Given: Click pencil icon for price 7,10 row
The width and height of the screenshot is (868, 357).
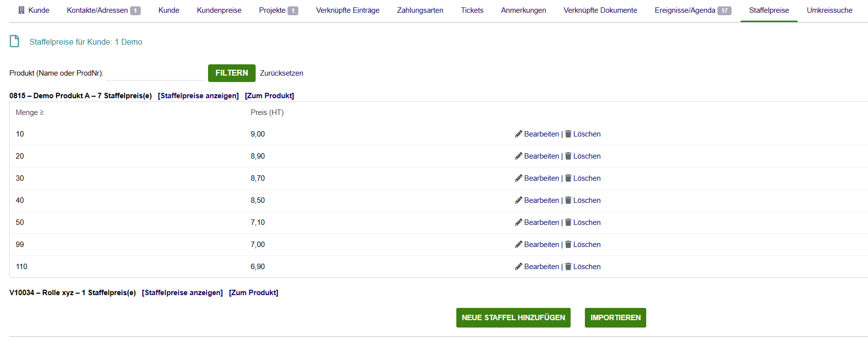Looking at the screenshot, I should 518,222.
